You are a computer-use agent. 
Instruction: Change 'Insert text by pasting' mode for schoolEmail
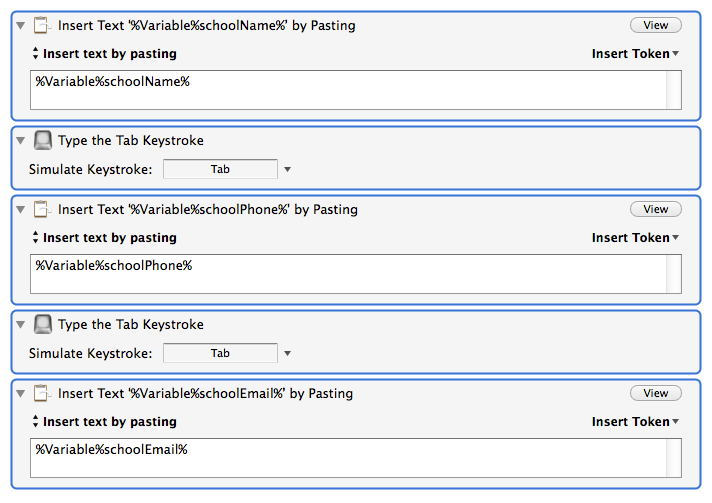coord(104,421)
